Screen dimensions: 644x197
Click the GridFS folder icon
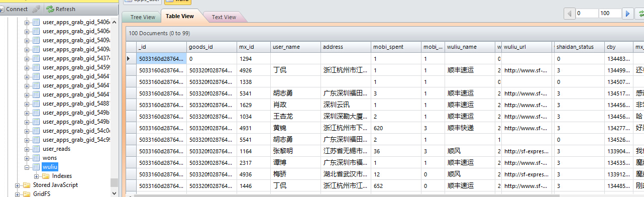point(26,194)
